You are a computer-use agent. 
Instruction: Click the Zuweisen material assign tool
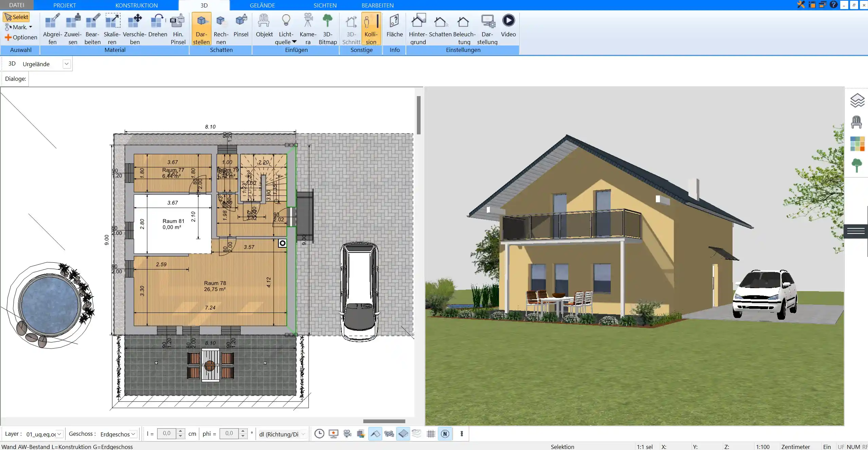click(x=73, y=29)
